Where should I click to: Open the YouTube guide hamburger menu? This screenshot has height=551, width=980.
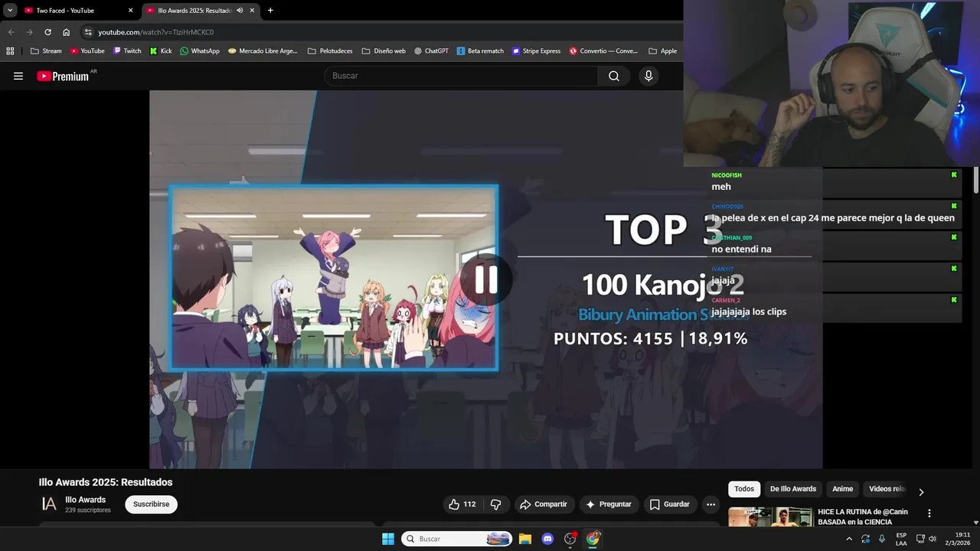point(18,76)
